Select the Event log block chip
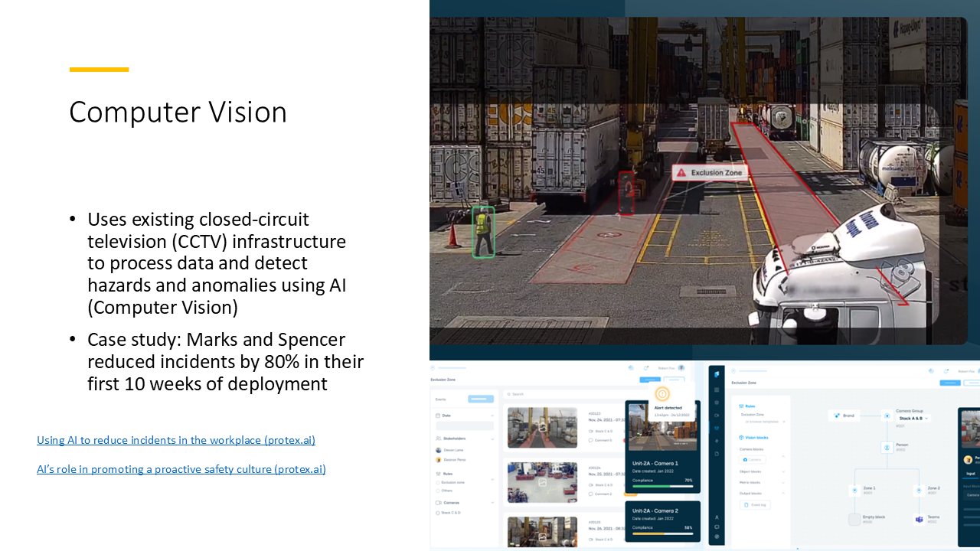 755,504
